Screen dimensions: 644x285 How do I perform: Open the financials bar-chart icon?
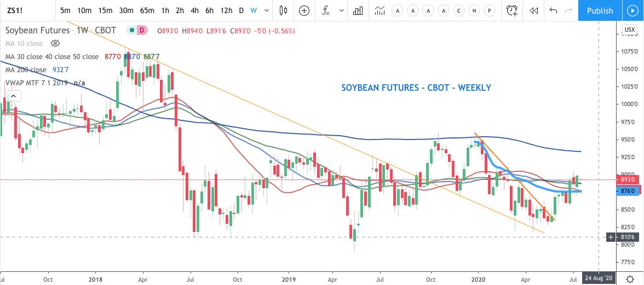pyautogui.click(x=358, y=10)
